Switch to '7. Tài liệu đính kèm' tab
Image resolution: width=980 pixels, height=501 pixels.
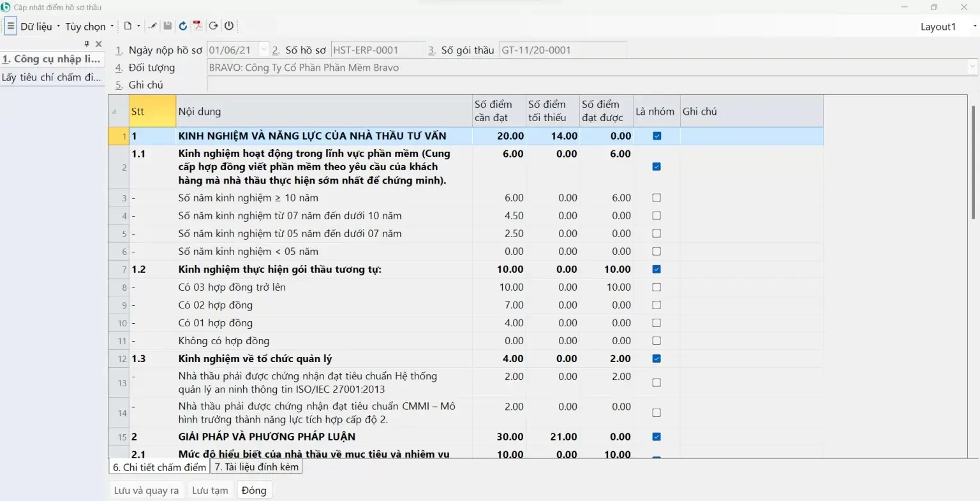click(x=256, y=467)
